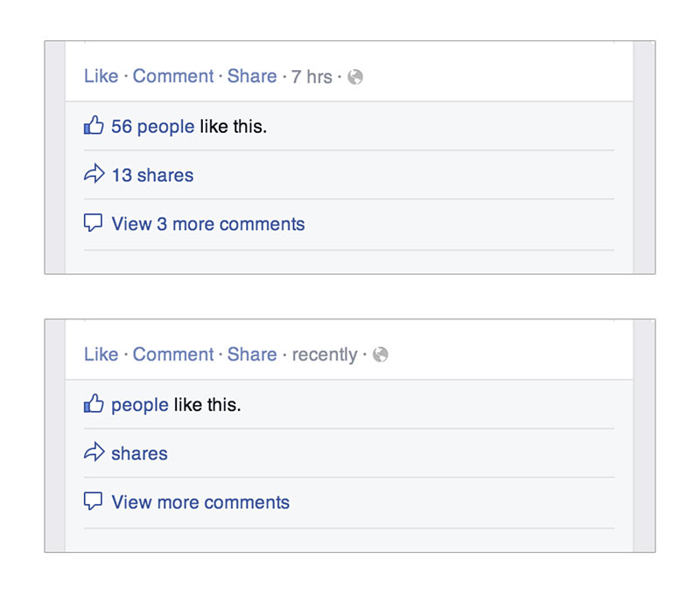Image resolution: width=700 pixels, height=594 pixels.
Task: Click the share arrow icon next to 13 shares
Action: tap(94, 174)
